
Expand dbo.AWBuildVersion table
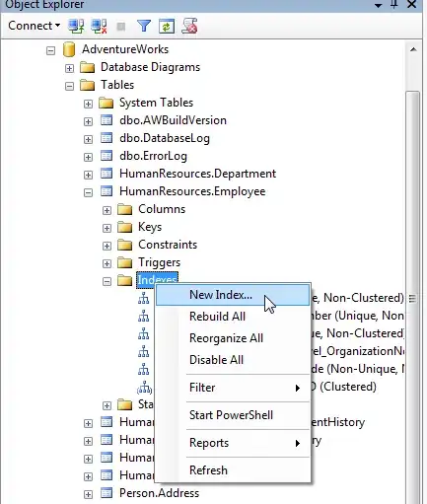(88, 121)
